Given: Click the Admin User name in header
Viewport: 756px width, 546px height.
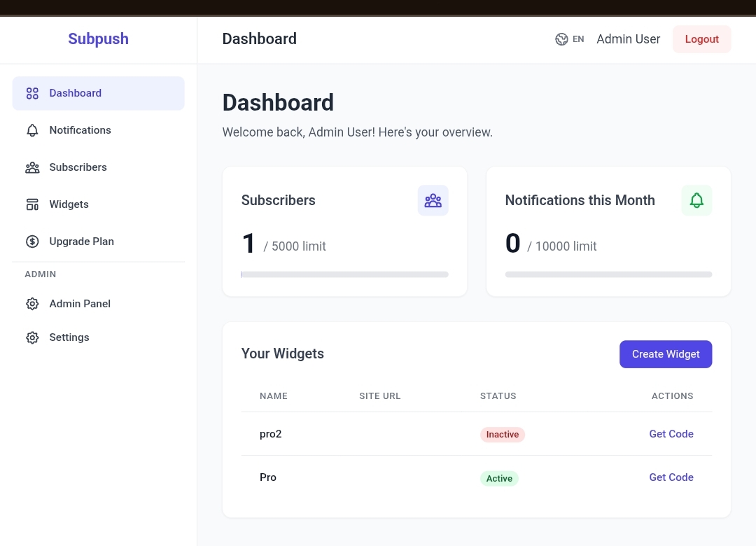Looking at the screenshot, I should pyautogui.click(x=628, y=39).
